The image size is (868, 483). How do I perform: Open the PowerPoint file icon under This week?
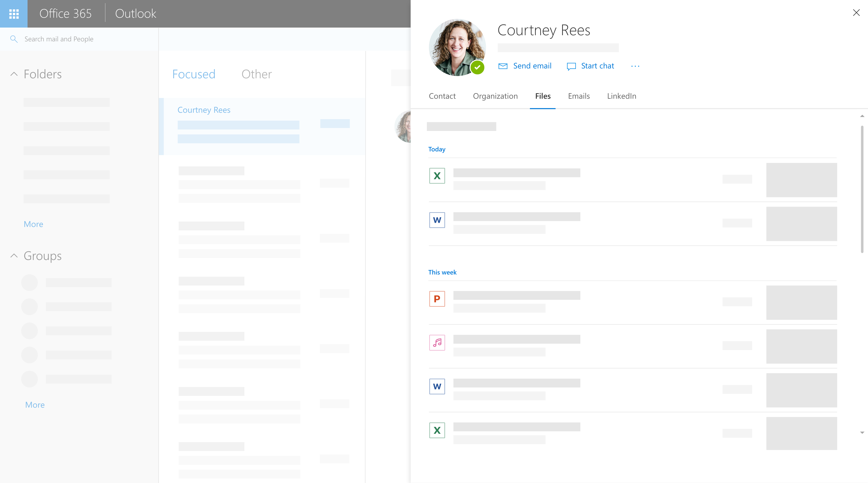pos(437,299)
